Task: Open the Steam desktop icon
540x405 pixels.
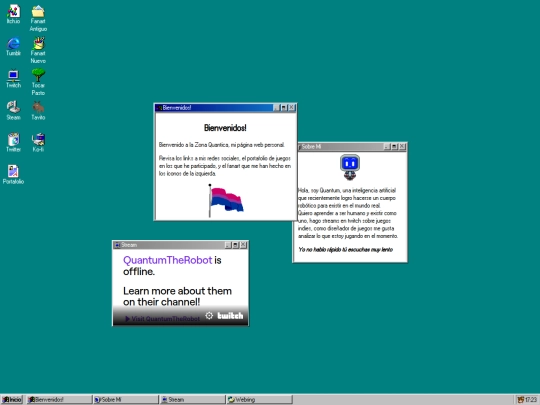Action: point(13,111)
